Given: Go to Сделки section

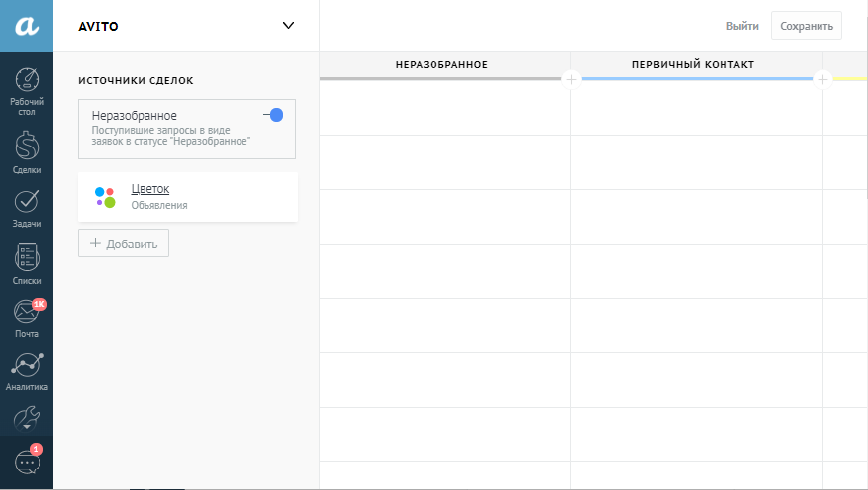Looking at the screenshot, I should coord(27,151).
